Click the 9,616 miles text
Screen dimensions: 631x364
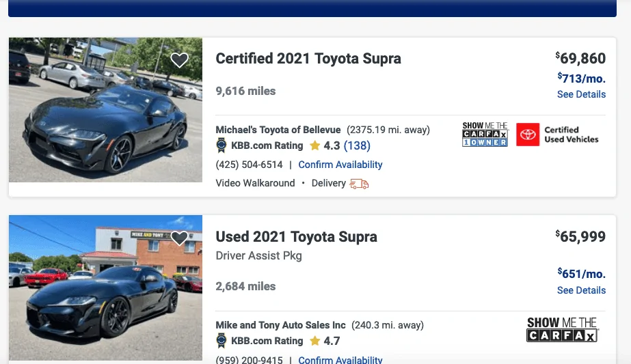(x=245, y=92)
